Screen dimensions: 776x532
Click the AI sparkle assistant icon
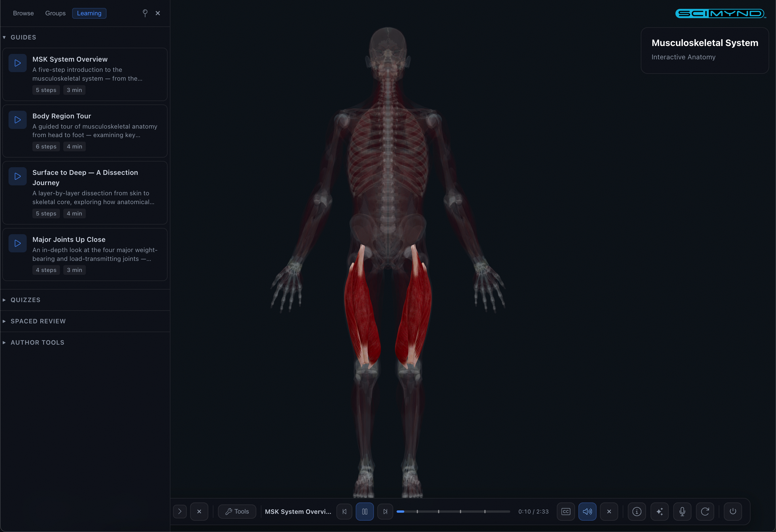pos(659,511)
